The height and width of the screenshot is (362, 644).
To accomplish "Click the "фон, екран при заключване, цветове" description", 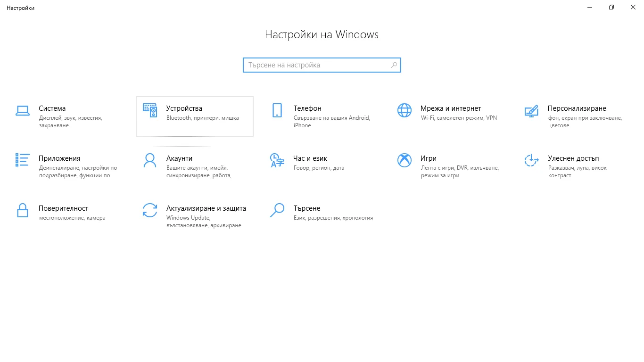I will click(585, 122).
